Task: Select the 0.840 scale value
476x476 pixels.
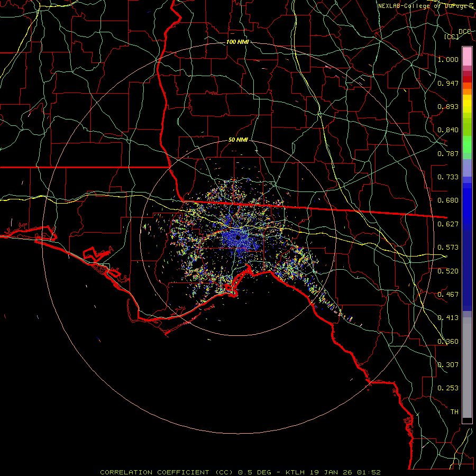Action: [x=448, y=130]
